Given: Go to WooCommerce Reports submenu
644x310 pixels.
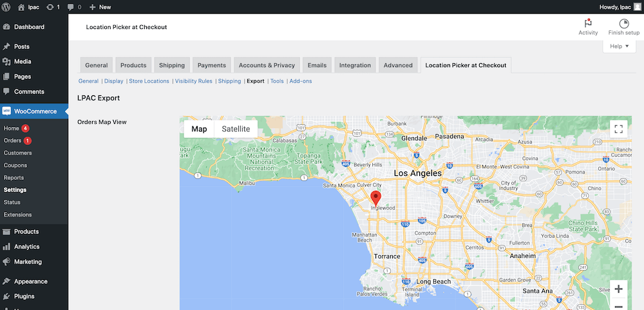Looking at the screenshot, I should [14, 178].
